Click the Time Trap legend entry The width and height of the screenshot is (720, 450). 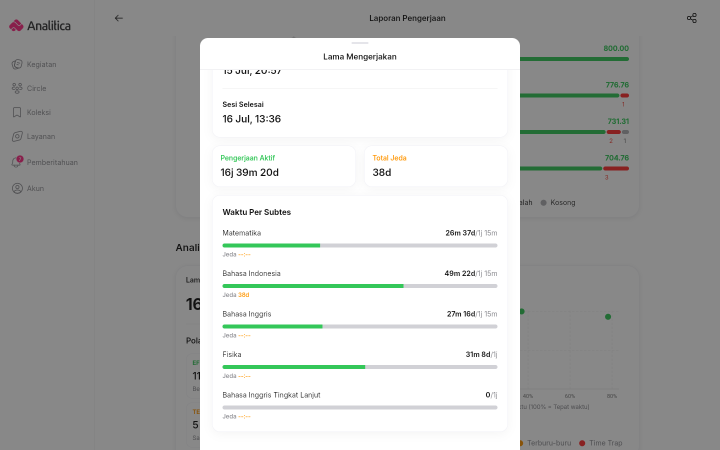click(x=601, y=443)
